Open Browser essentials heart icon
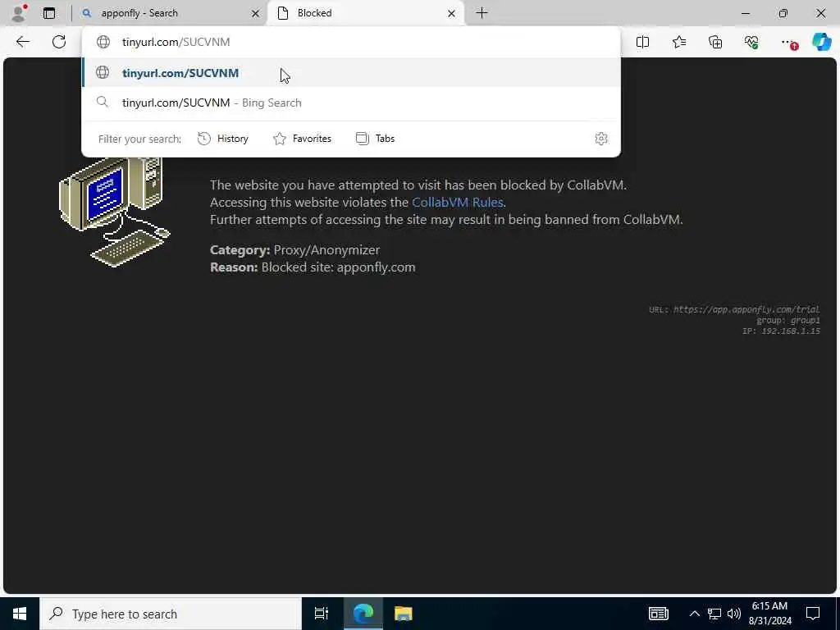Image resolution: width=840 pixels, height=630 pixels. click(751, 42)
